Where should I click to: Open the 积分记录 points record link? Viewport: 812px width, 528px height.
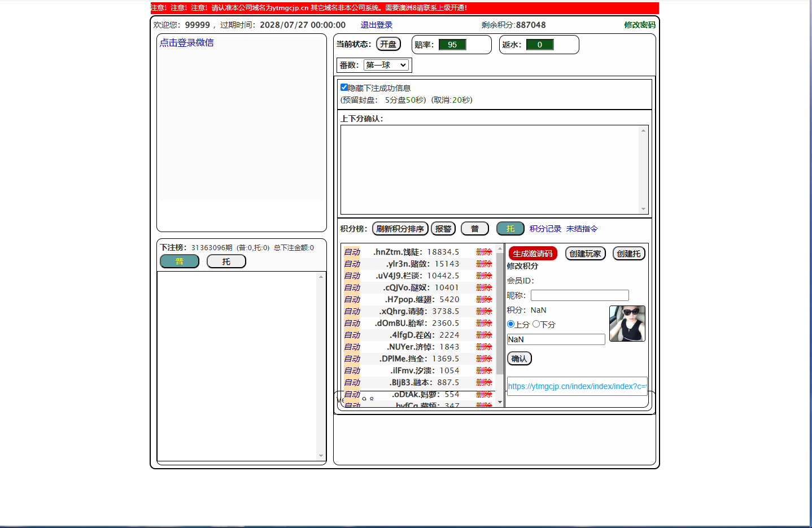point(545,229)
